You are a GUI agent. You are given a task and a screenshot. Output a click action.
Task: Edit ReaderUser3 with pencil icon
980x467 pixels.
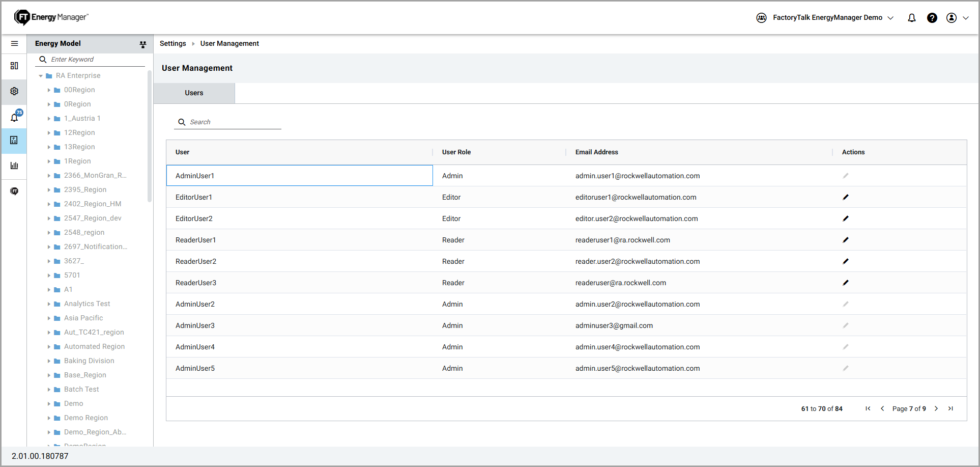tap(845, 283)
